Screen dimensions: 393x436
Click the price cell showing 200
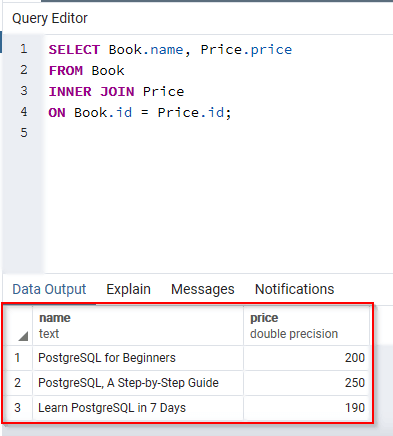[306, 358]
